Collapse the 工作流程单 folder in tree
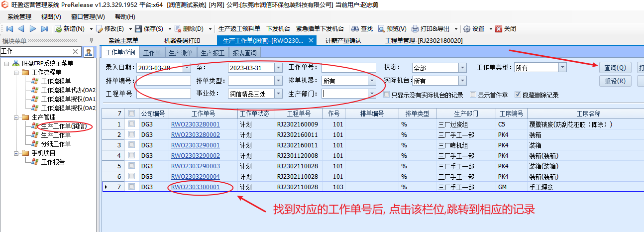 click(x=16, y=73)
